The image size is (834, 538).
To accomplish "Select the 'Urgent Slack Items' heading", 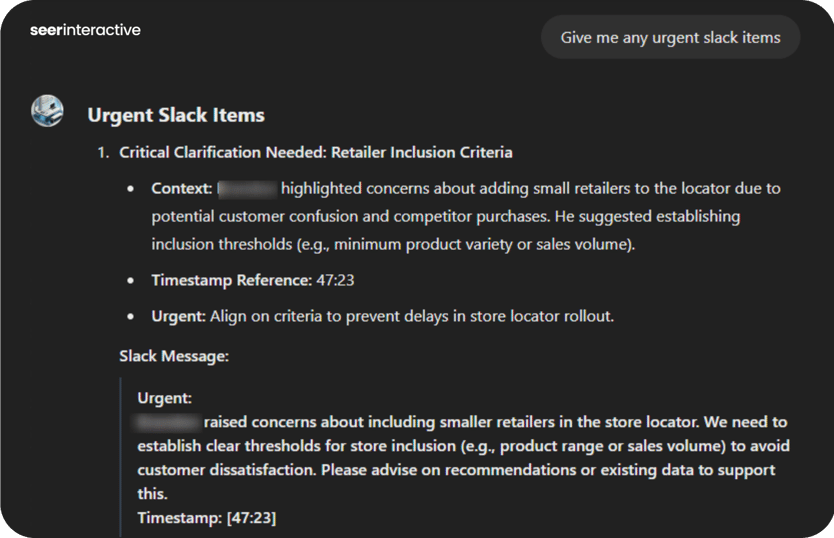I will tap(176, 115).
